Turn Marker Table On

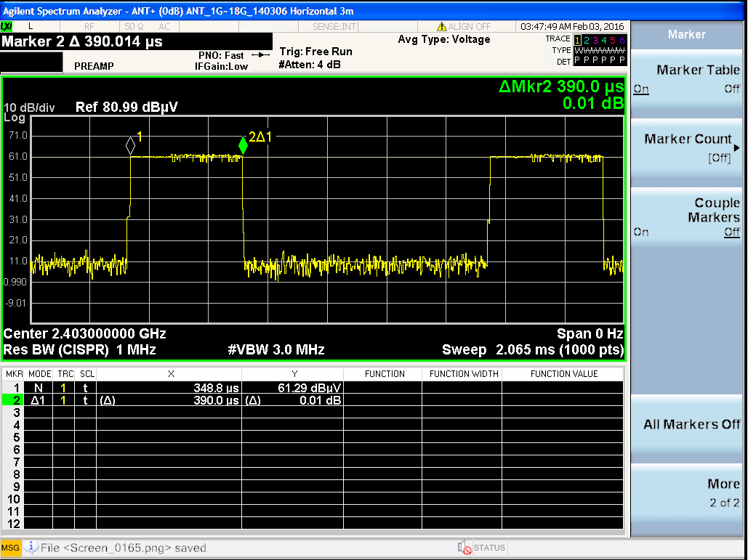click(640, 89)
